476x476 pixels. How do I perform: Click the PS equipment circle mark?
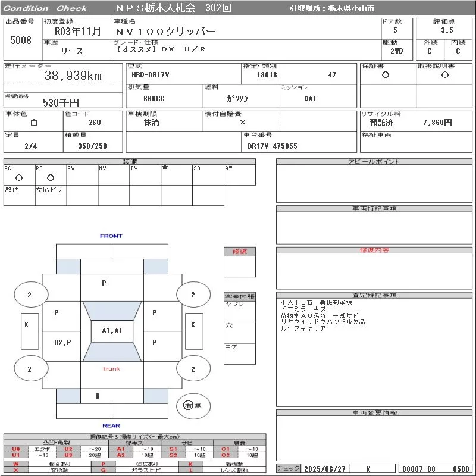click(x=51, y=177)
